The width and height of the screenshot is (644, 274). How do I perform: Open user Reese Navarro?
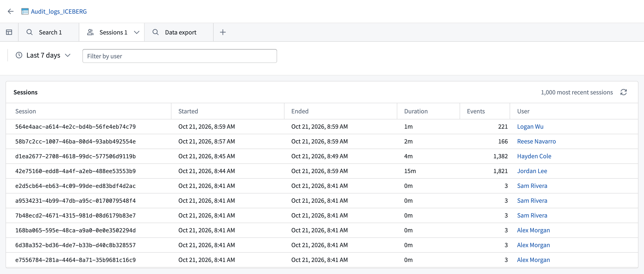[536, 141]
